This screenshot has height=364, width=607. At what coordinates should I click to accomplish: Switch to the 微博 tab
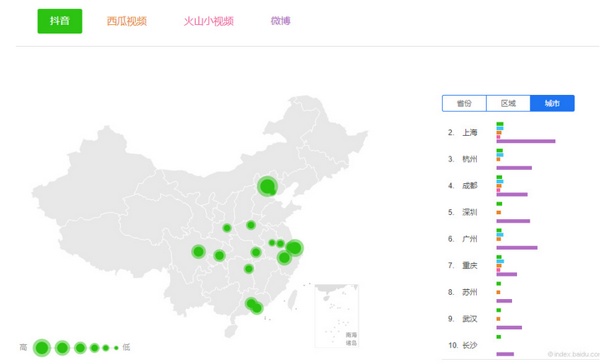click(x=281, y=21)
